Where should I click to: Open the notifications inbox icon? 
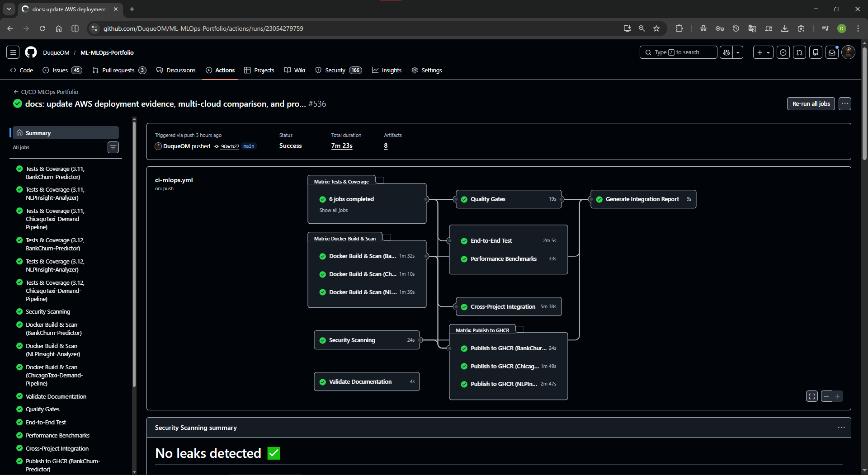(832, 52)
